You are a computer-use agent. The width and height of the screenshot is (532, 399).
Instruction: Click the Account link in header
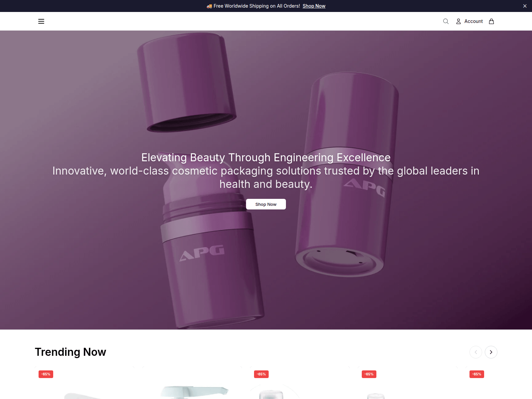pos(473,21)
